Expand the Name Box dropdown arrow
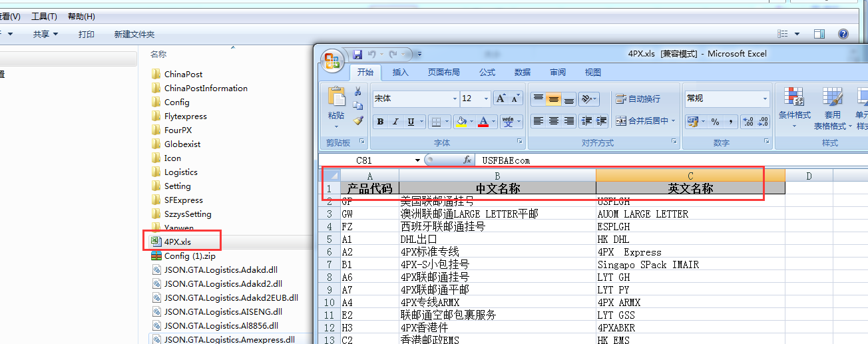The image size is (868, 344). pos(417,160)
